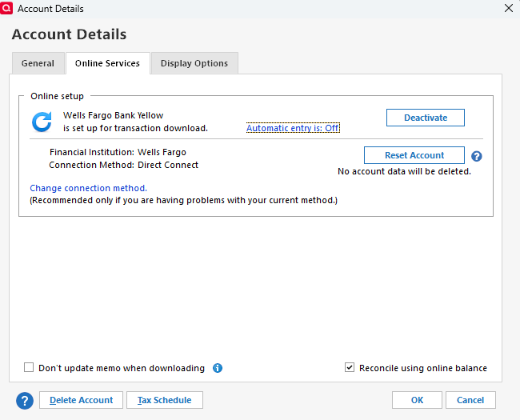Click the Delete Account button
This screenshot has width=520, height=420.
[82, 400]
